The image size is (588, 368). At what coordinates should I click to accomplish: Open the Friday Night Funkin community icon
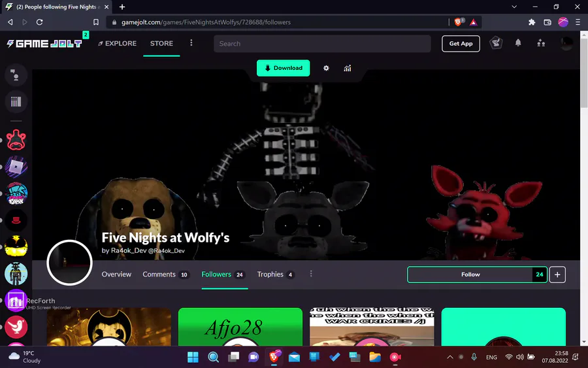coord(16,193)
